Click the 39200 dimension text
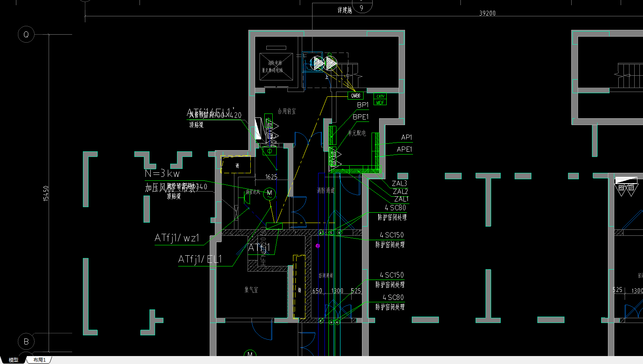Screen dimensions: 643x364 pyautogui.click(x=488, y=13)
